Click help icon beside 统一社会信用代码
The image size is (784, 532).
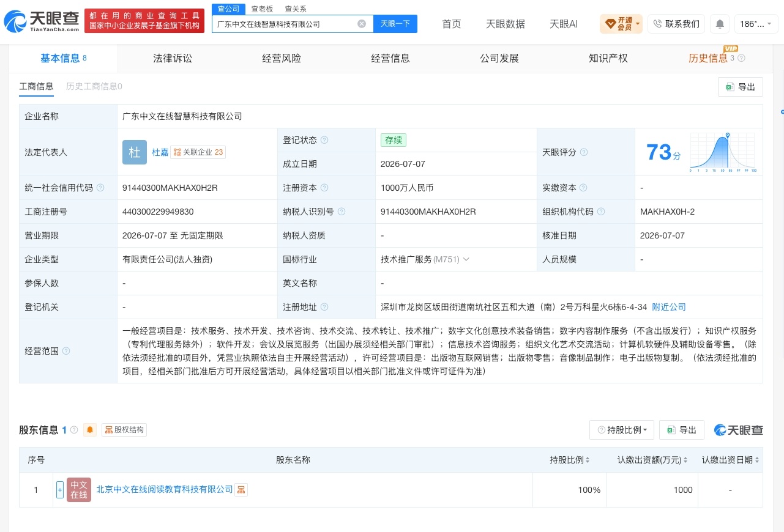(100, 188)
